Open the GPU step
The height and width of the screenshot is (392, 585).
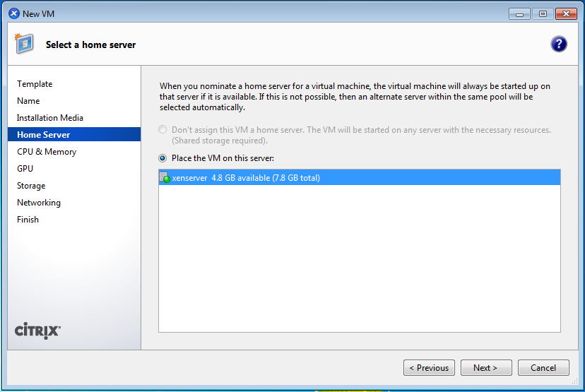25,169
